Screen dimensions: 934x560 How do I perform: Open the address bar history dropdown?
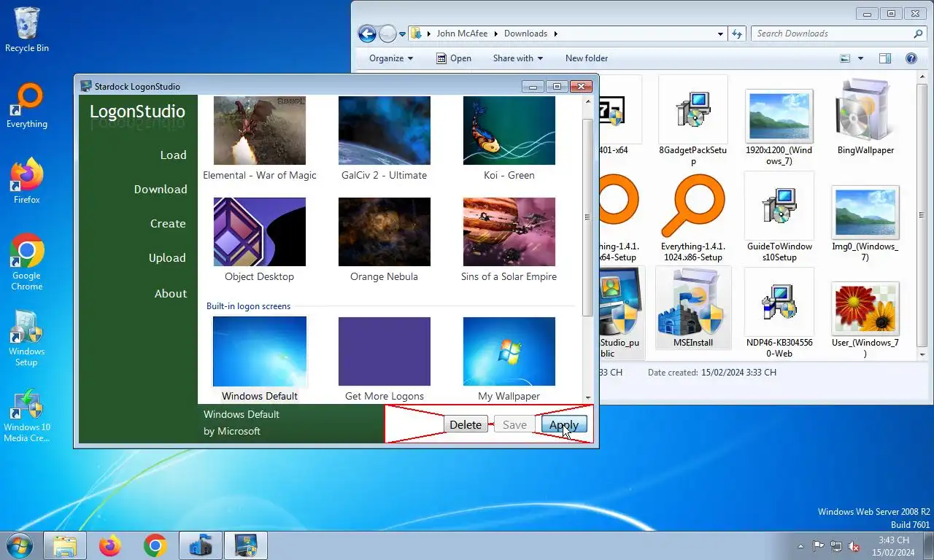point(720,34)
